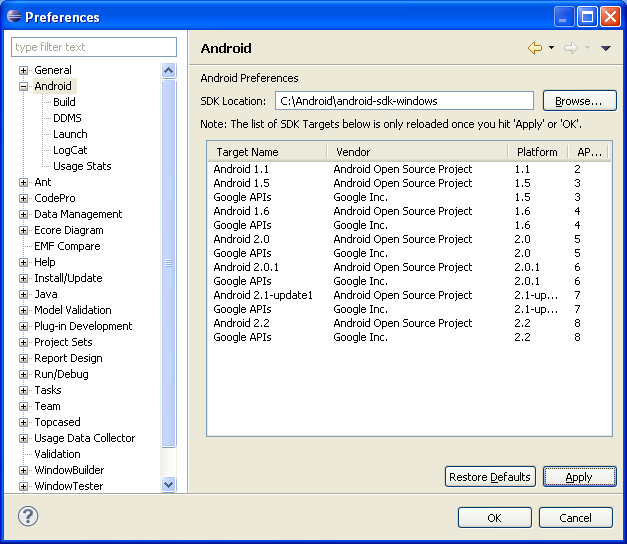Expand the General tree node
Viewport: 627px width, 544px height.
[24, 70]
